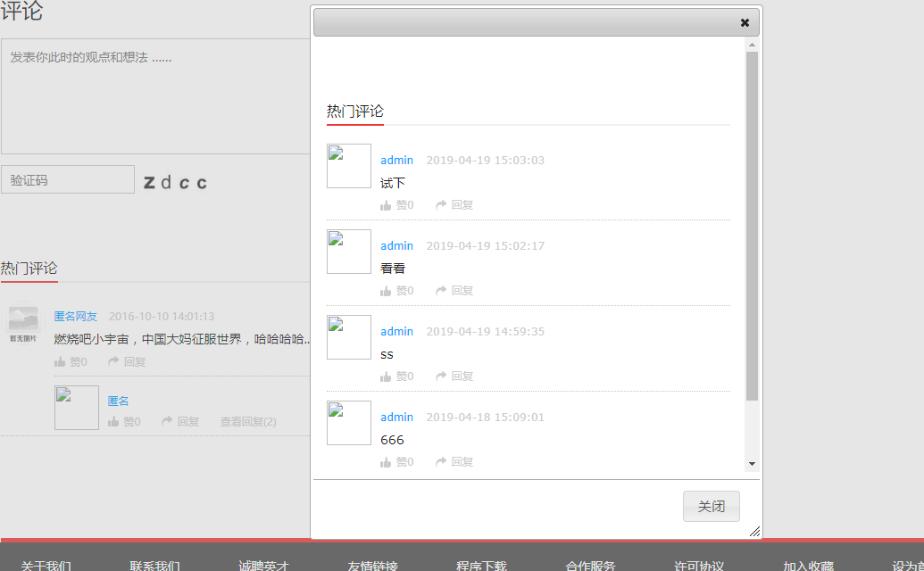The image size is (924, 571).
Task: Reply to the comment '666' using 回复
Action: [x=454, y=462]
